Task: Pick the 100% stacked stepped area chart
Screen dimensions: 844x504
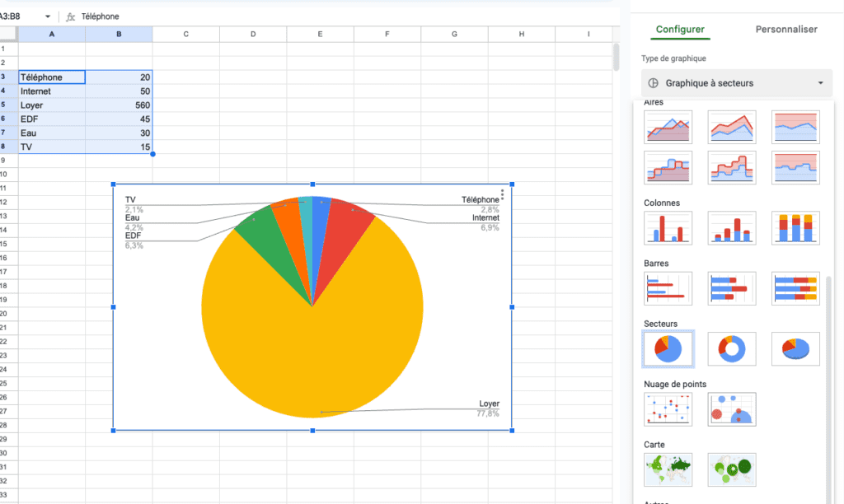Action: pos(795,167)
